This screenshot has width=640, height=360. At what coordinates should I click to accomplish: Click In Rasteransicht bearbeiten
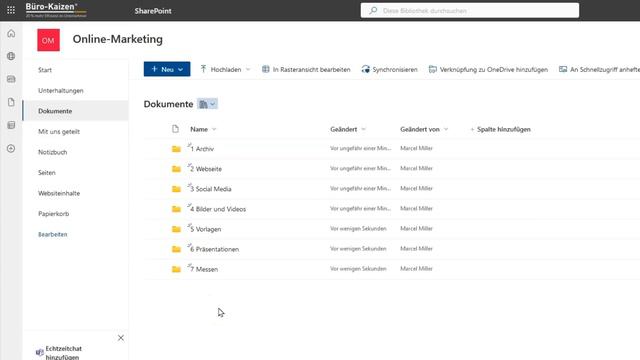[306, 69]
